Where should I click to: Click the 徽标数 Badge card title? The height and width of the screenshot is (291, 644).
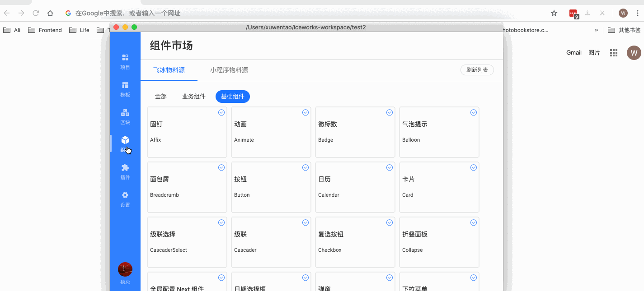(328, 124)
